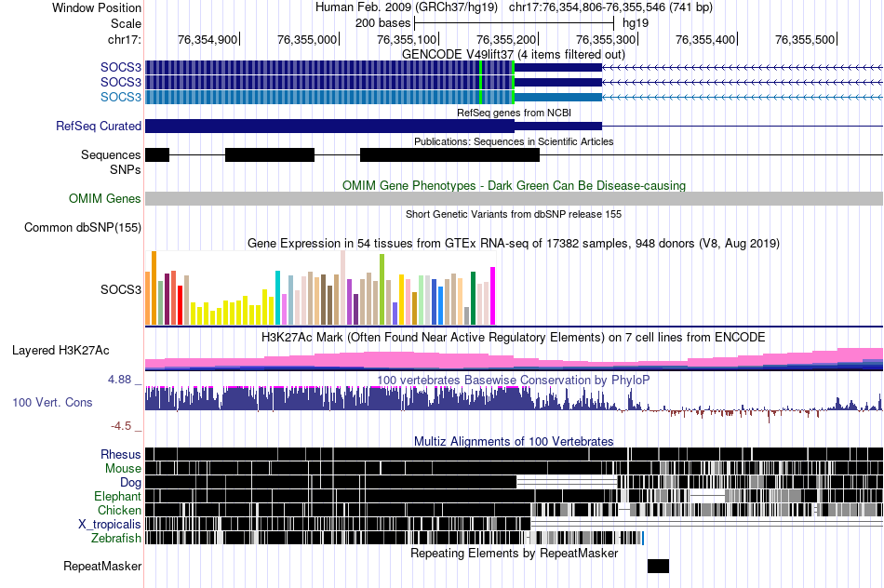Screen dimensions: 884x588
Task: Click the magenta bar in GTEx expression chart
Action: point(493,296)
